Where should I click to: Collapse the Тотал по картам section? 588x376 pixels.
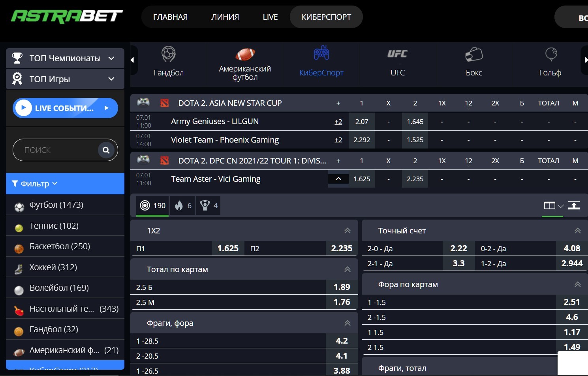pos(348,269)
